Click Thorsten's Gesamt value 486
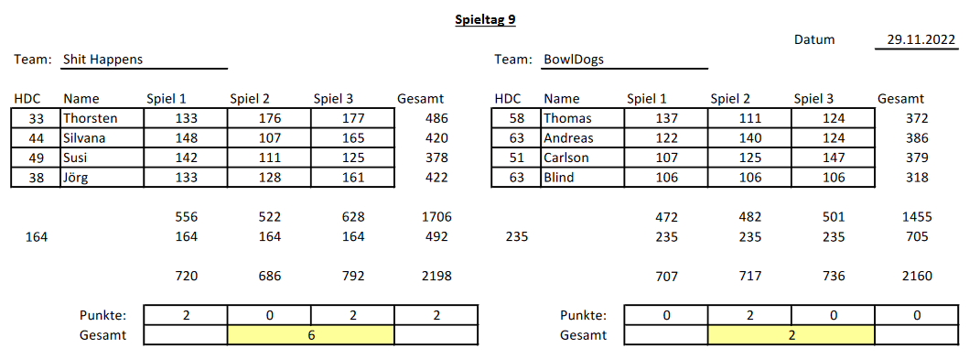The image size is (980, 359). (x=436, y=118)
